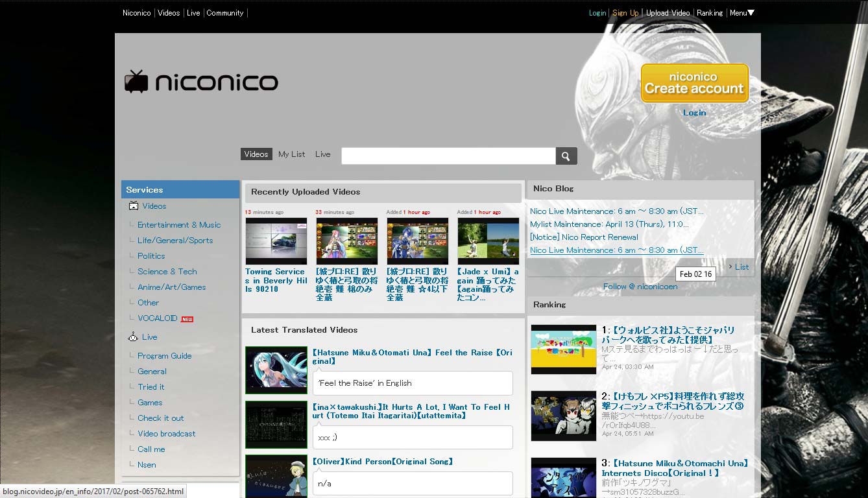Screen dimensions: 868x498
Task: Open Live in top navigation bar
Action: (x=193, y=13)
